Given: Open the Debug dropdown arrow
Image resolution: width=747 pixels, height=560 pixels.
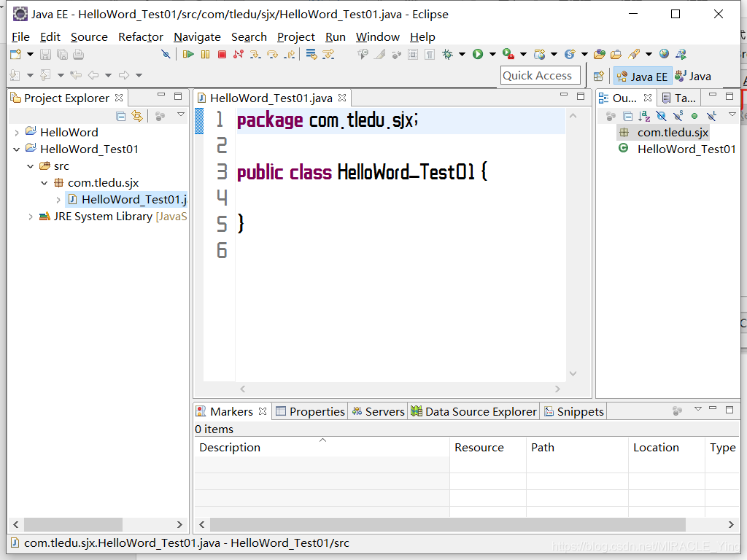Looking at the screenshot, I should 462,54.
